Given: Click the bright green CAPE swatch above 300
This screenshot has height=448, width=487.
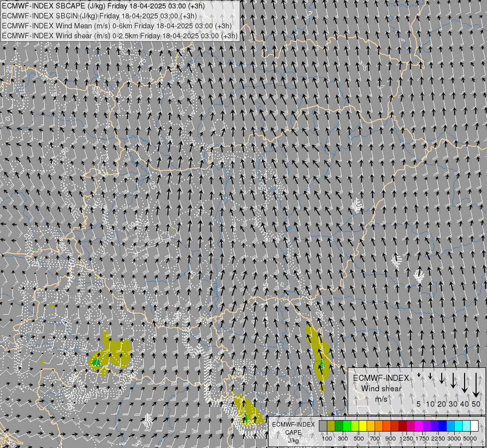Looking at the screenshot, I should tap(347, 426).
